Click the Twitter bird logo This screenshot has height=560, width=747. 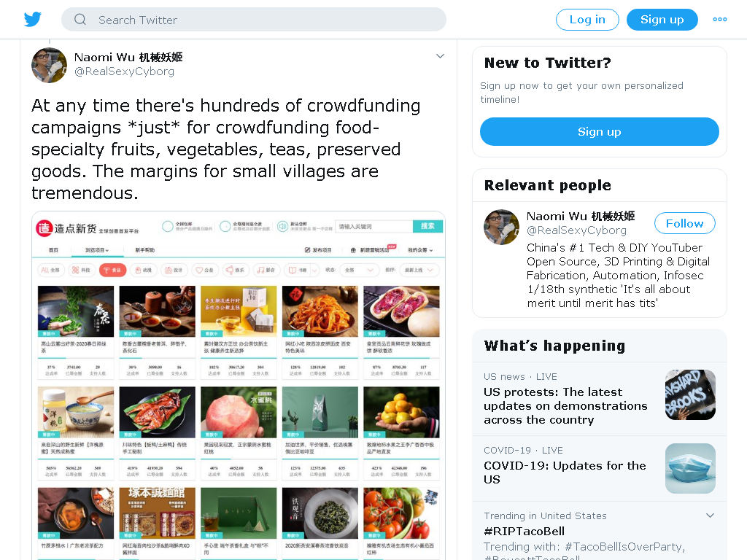[32, 20]
